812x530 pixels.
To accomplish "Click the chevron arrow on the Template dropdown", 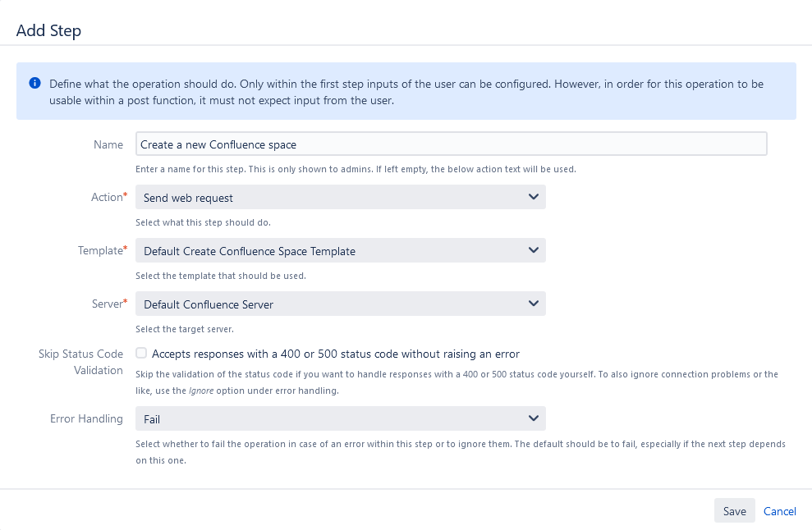I will (x=534, y=250).
